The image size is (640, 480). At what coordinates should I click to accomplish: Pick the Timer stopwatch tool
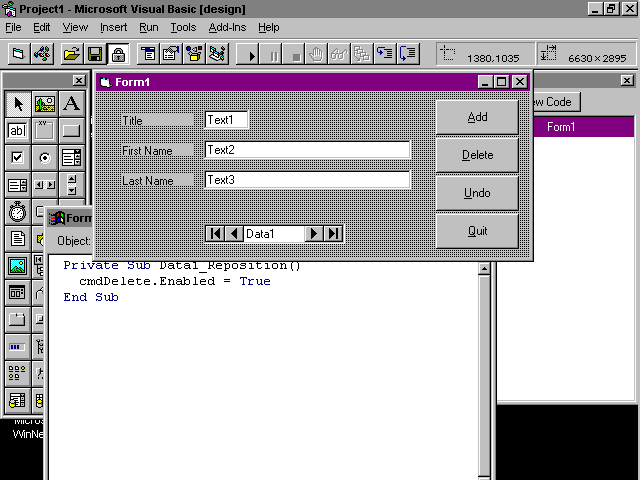click(17, 212)
